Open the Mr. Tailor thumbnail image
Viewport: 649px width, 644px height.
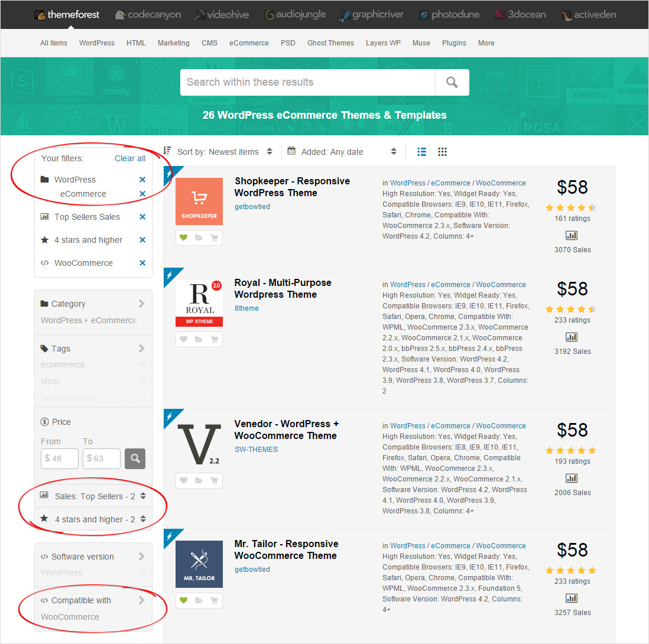[199, 564]
